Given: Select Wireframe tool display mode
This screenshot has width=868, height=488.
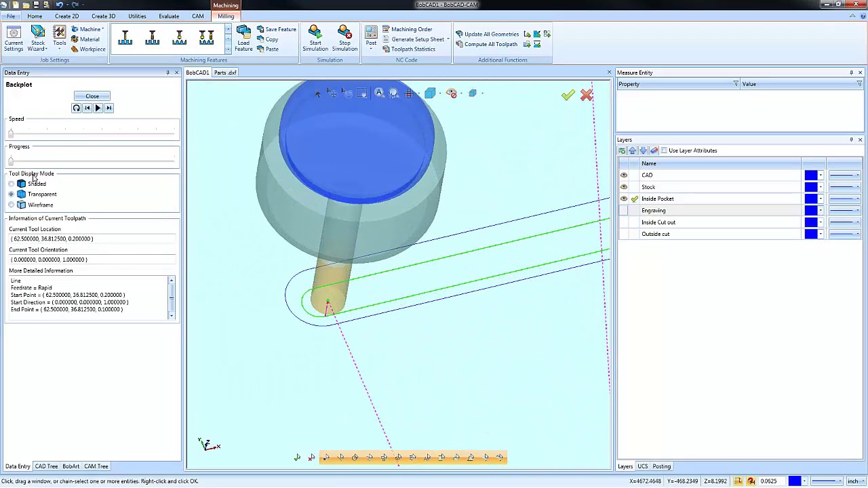Looking at the screenshot, I should point(12,205).
